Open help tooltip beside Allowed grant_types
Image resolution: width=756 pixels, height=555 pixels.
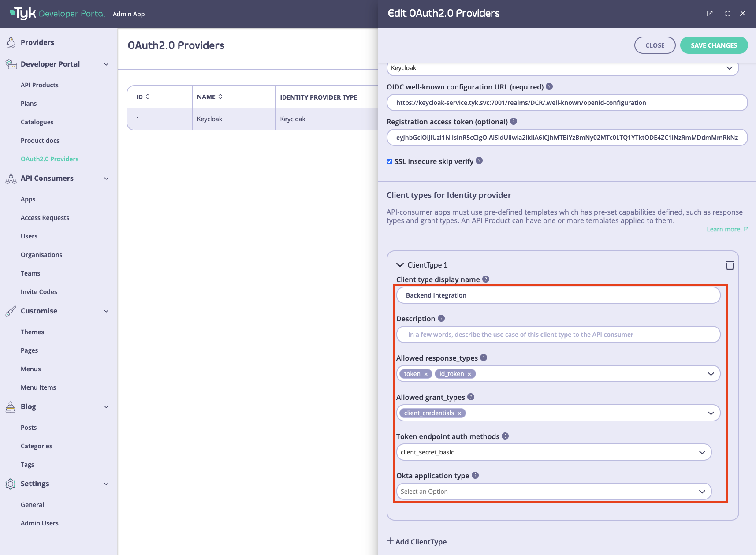(470, 396)
